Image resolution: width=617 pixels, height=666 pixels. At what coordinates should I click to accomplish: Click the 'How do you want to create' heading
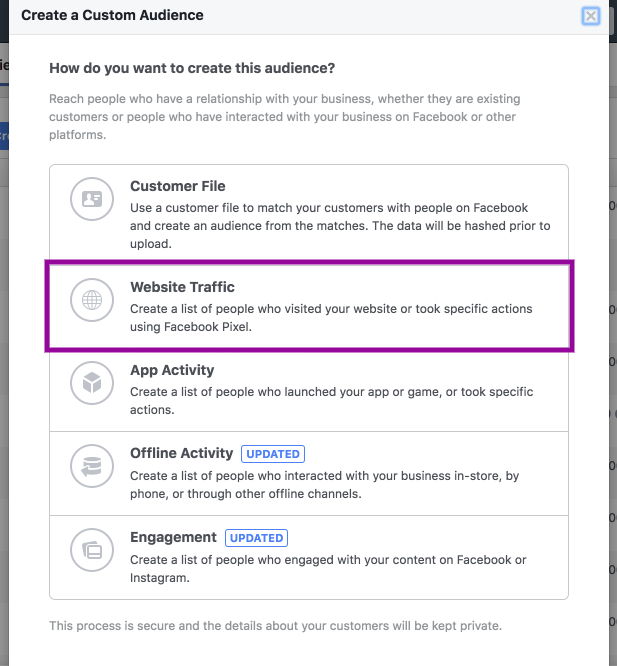pos(192,68)
